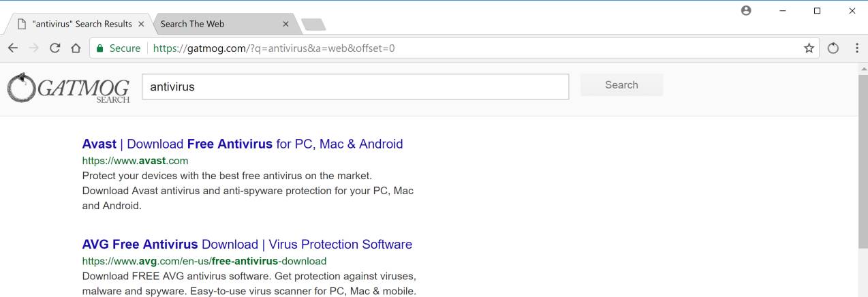Viewport: 868px width, 297px height.
Task: Open the AVG Free Antivirus Download link
Action: pos(247,244)
